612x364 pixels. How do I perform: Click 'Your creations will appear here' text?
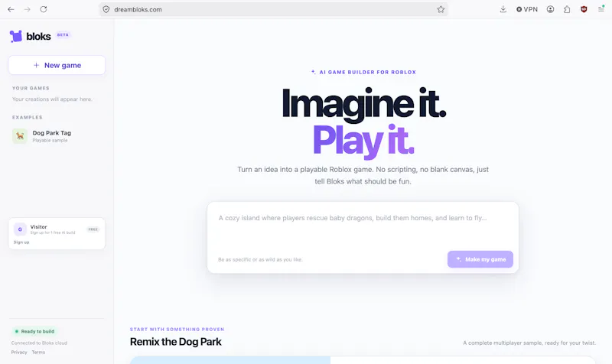tap(52, 99)
